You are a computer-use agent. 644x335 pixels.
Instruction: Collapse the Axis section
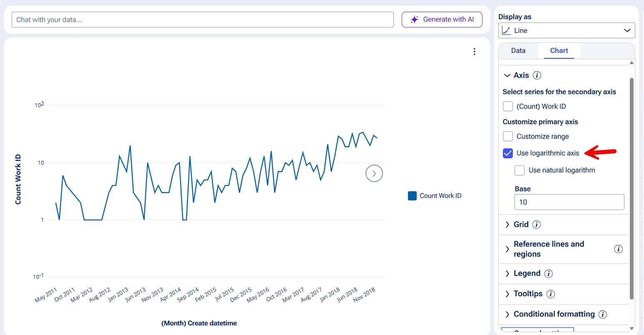pos(507,75)
